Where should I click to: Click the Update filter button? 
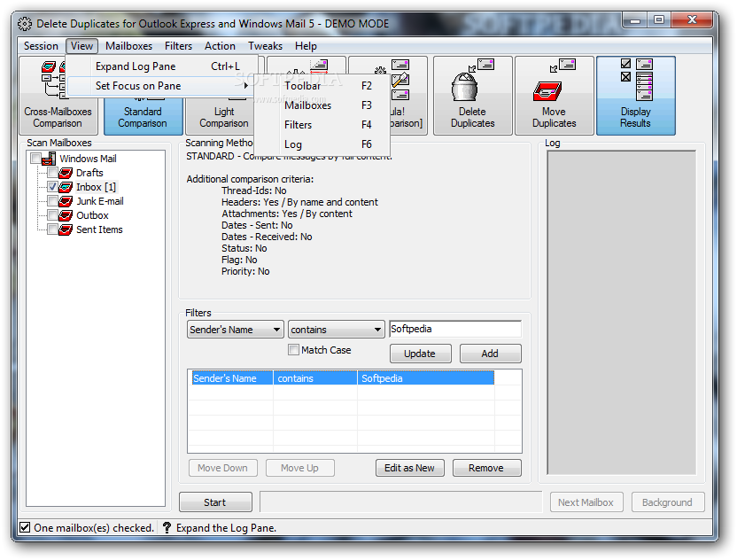(420, 354)
